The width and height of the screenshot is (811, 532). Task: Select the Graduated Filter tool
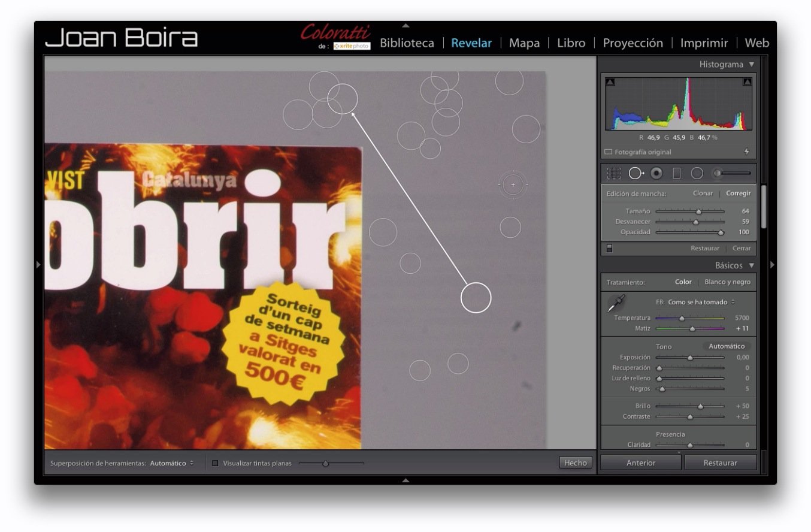click(677, 173)
